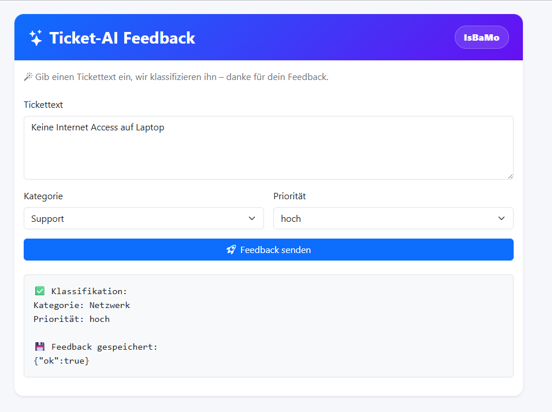Click the magic wand icon before instructions
The height and width of the screenshot is (412, 552).
pyautogui.click(x=28, y=76)
